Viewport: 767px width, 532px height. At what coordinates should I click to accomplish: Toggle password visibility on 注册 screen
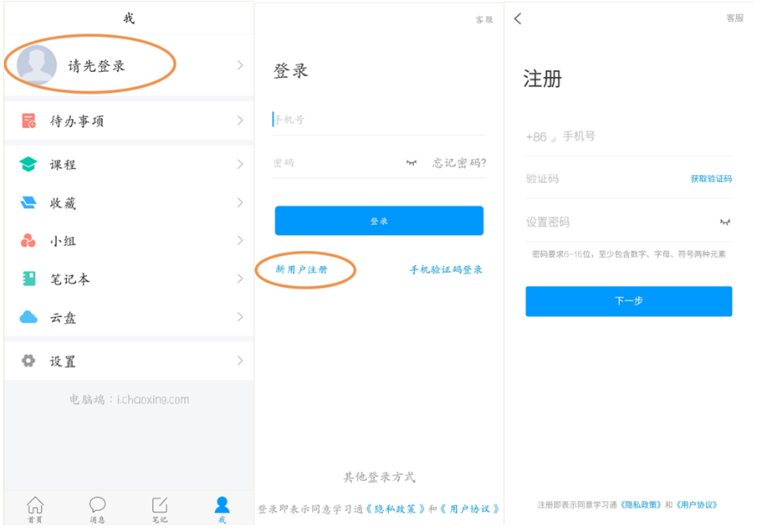724,223
